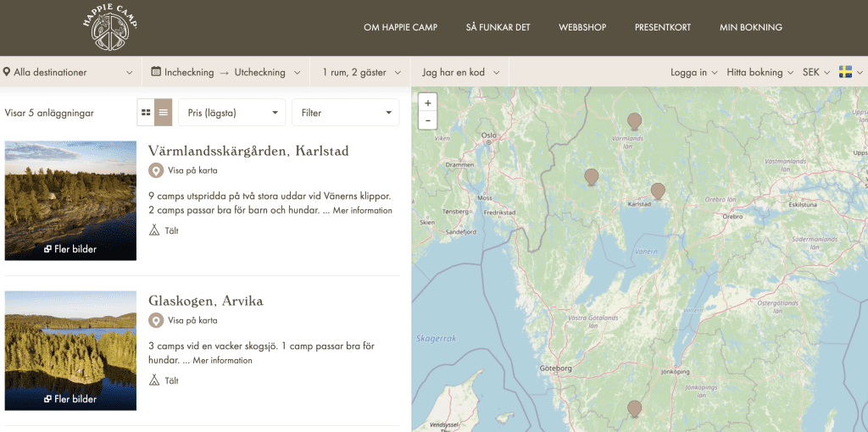Zoom out on the map
868x432 pixels.
point(428,120)
